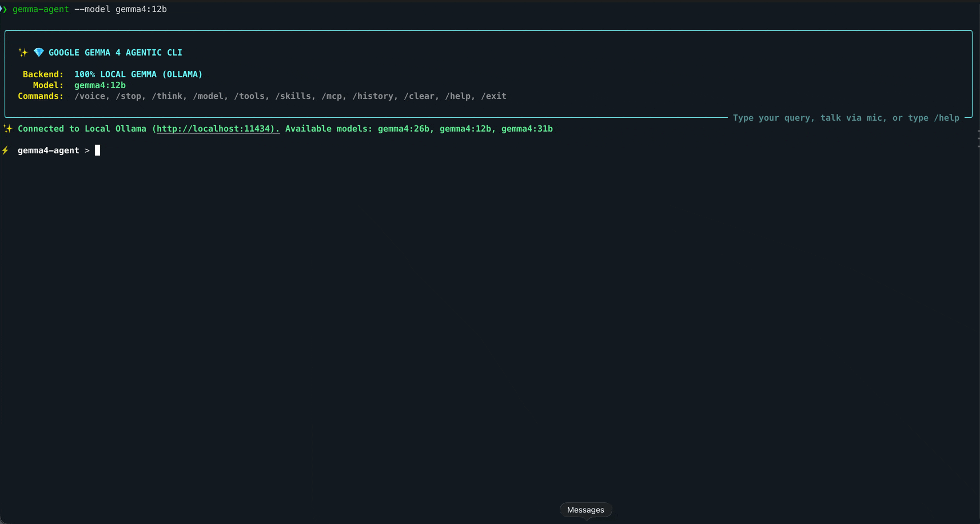
Task: Select the /stop command text
Action: [129, 96]
